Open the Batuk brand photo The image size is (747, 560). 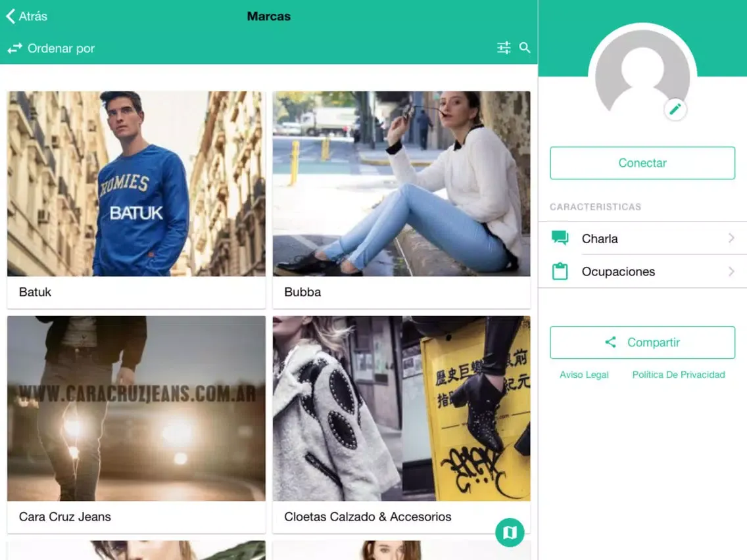pyautogui.click(x=136, y=184)
